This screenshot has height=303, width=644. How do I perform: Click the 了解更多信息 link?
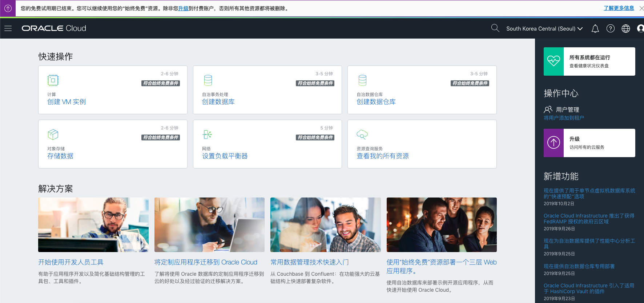tap(619, 8)
